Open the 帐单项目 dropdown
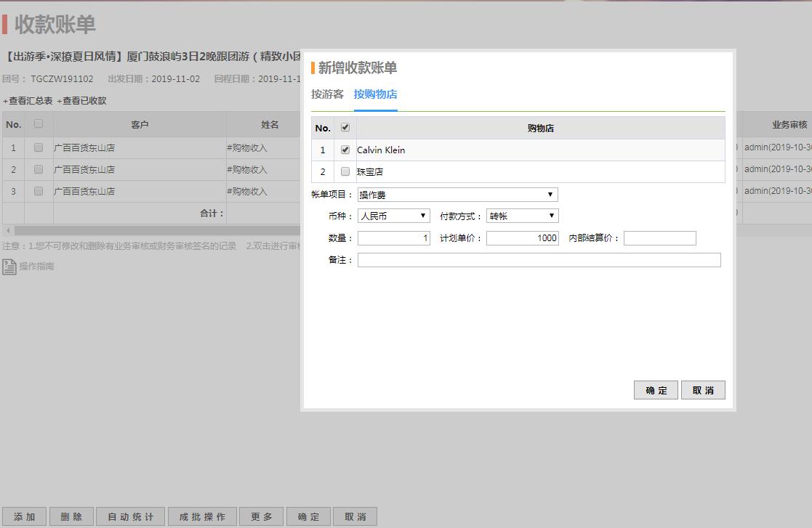 457,195
